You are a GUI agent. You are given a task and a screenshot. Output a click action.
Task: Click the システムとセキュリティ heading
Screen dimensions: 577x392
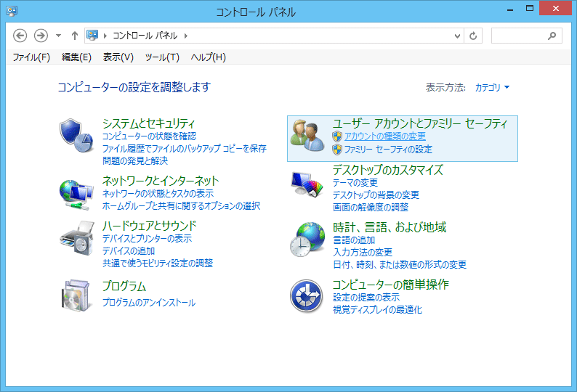click(148, 123)
